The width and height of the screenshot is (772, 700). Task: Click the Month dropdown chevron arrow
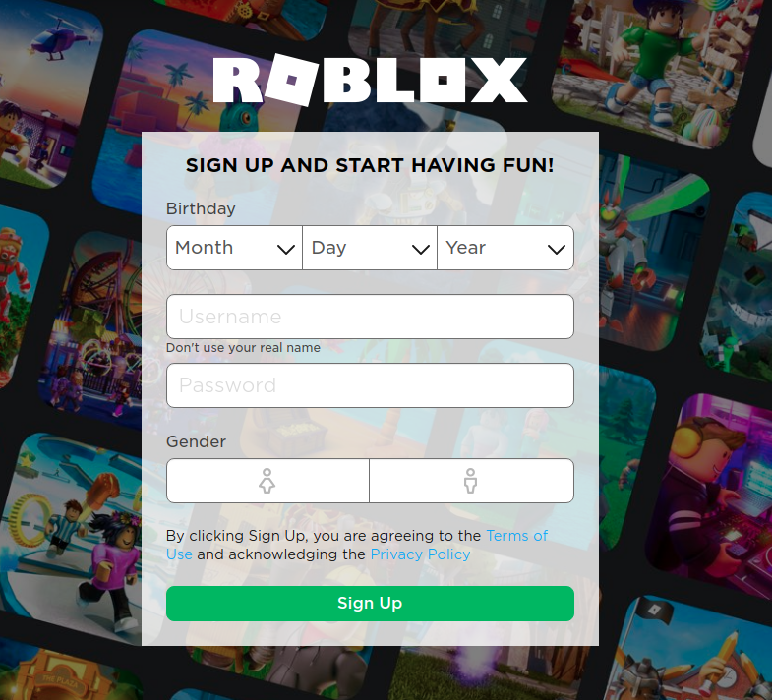click(286, 250)
